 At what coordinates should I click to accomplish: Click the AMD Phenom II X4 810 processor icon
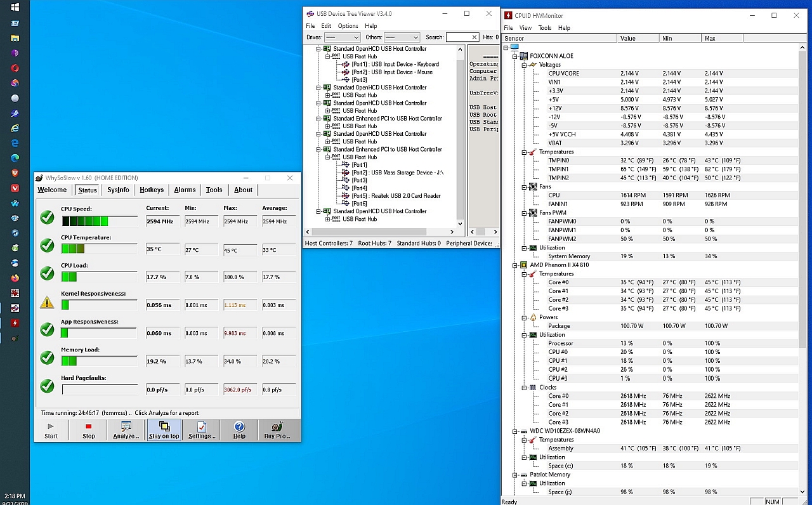[523, 265]
